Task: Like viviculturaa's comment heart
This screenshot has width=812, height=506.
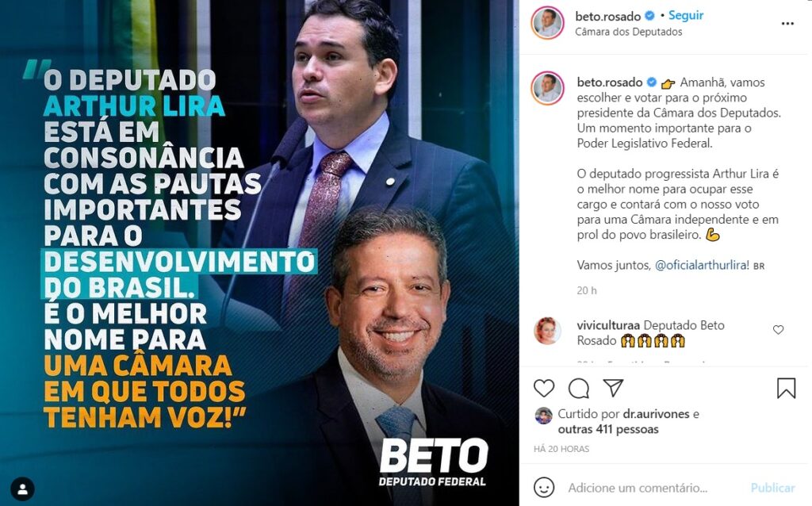Action: coord(778,330)
